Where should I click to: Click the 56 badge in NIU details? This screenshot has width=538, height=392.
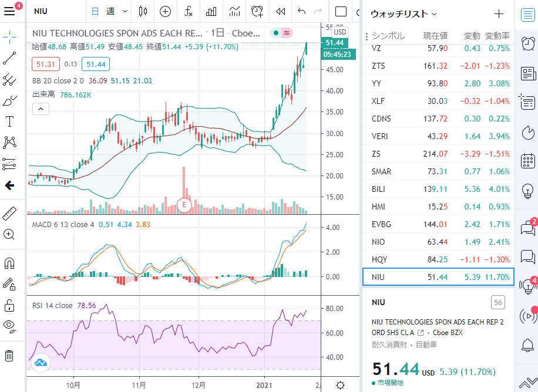click(x=498, y=302)
